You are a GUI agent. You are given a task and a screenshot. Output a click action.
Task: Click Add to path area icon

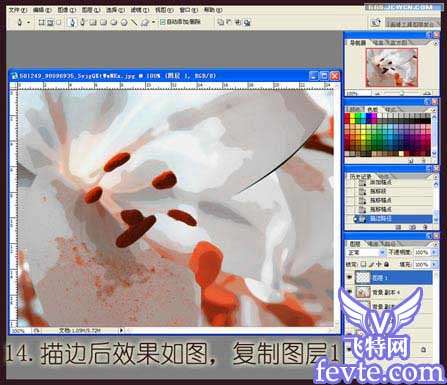(x=220, y=22)
